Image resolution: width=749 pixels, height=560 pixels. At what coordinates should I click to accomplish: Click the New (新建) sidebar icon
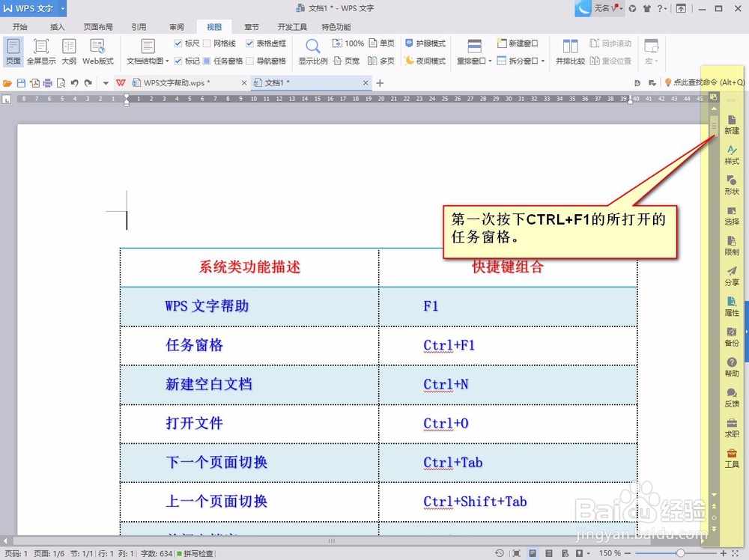coord(731,124)
